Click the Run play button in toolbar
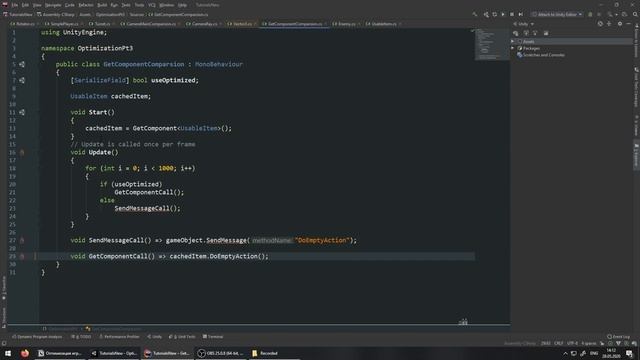The image size is (640, 360). click(503, 14)
